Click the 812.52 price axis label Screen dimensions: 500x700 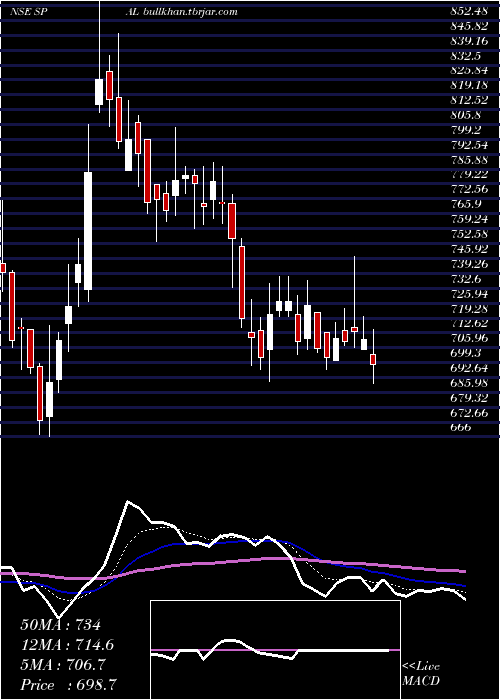(x=468, y=100)
